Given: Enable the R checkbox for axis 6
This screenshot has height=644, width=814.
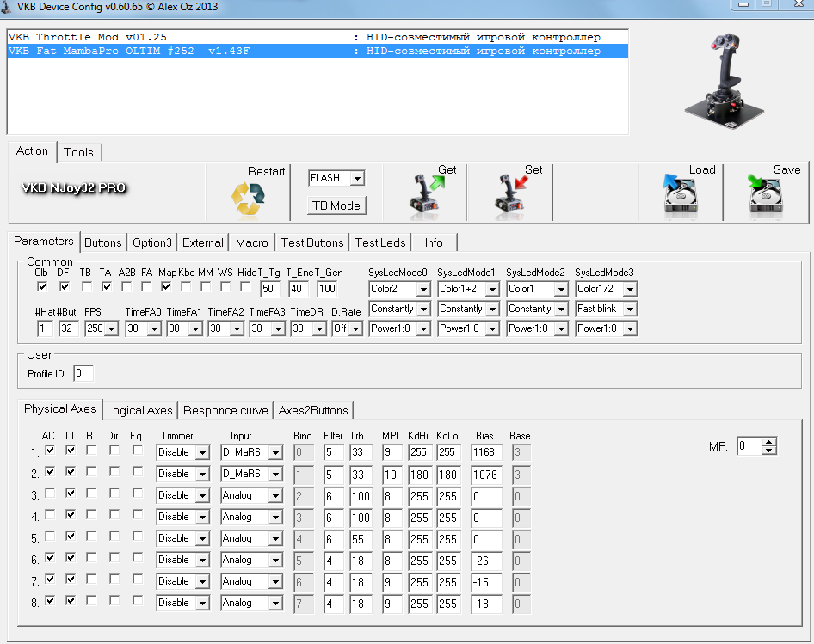Looking at the screenshot, I should point(91,557).
